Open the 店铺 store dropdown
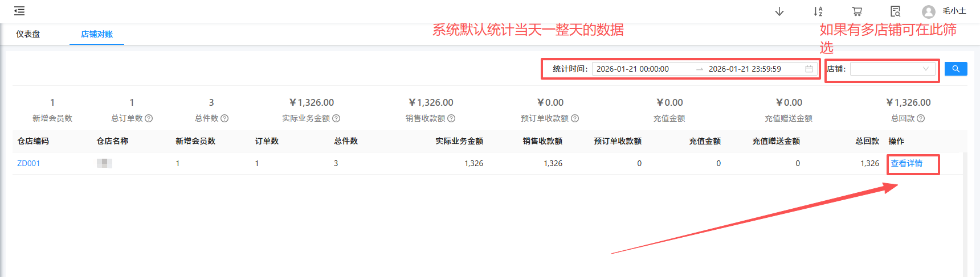This screenshot has height=277, width=980. 892,69
